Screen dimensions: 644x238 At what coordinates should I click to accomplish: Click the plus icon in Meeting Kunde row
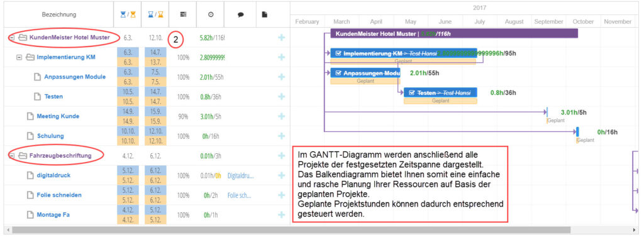tap(281, 117)
